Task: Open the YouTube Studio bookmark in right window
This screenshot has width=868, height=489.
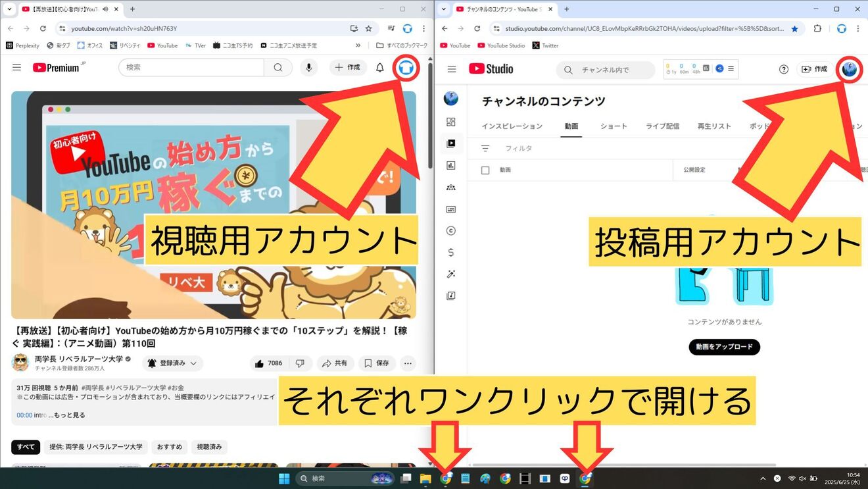Action: 501,45
